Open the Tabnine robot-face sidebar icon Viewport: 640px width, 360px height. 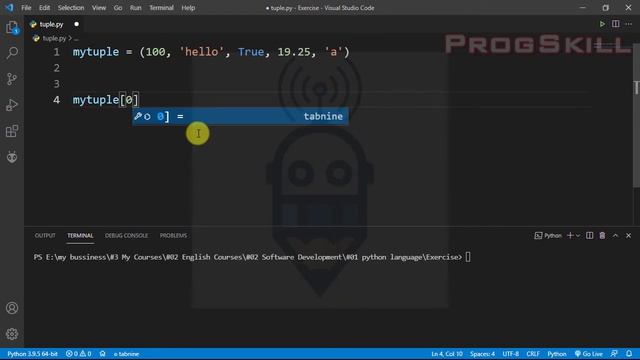12,157
